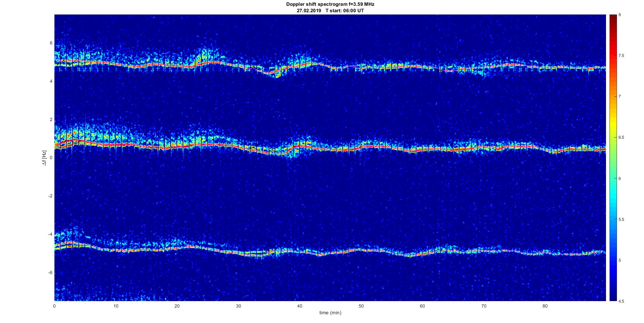Click the y-axis label 'Δf [Hz]'
644x323 pixels.
point(44,158)
